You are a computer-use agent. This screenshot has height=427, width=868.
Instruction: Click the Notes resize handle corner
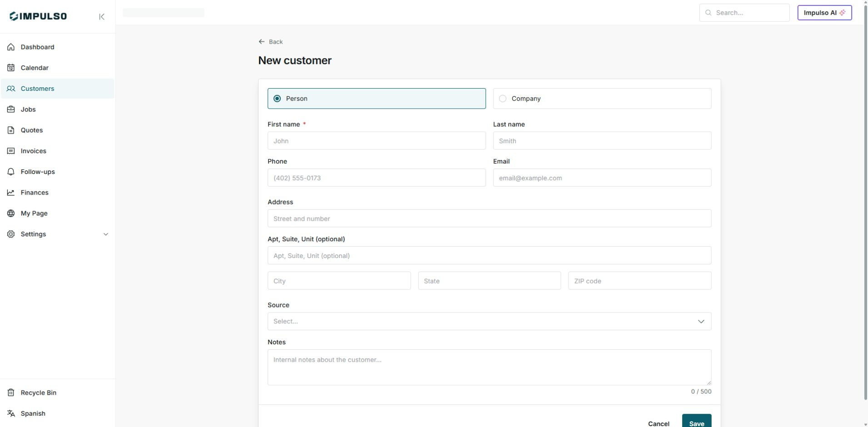[708, 382]
